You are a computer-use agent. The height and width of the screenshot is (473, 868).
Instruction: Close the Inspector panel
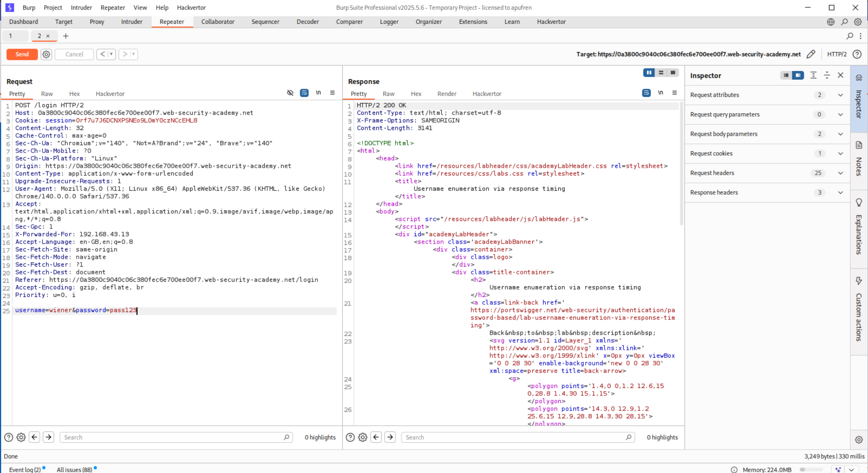coord(841,75)
